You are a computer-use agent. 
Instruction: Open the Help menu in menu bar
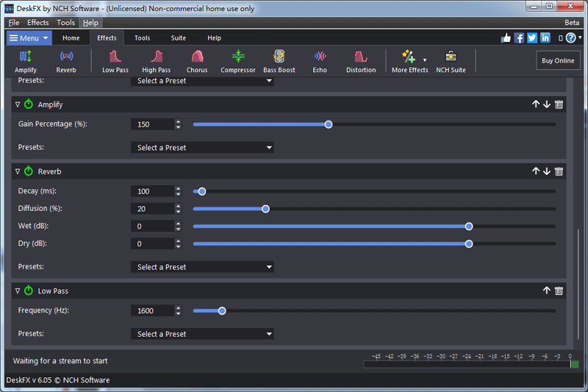tap(90, 23)
